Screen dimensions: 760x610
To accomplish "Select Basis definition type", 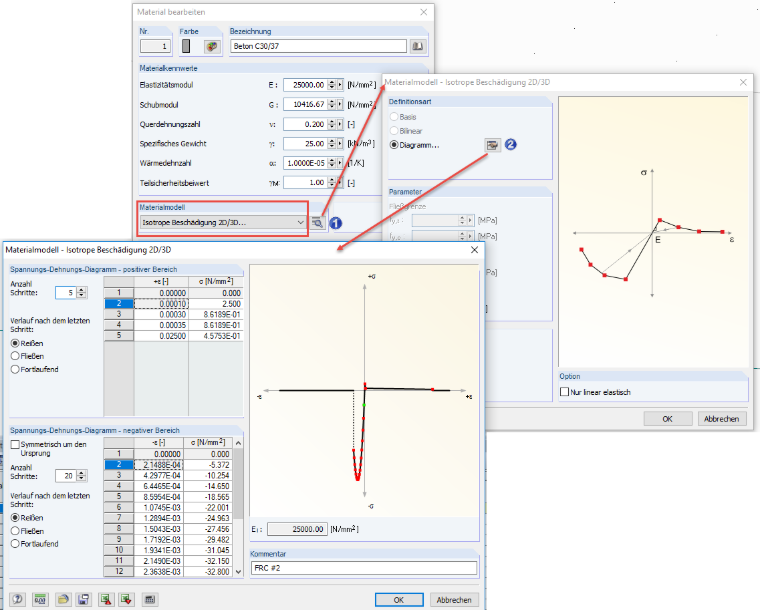I will [394, 117].
